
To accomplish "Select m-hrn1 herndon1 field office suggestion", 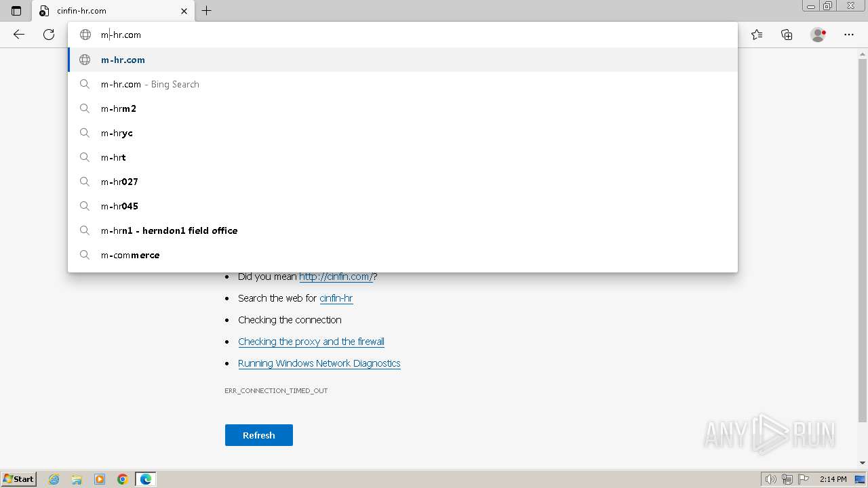I will pos(403,230).
